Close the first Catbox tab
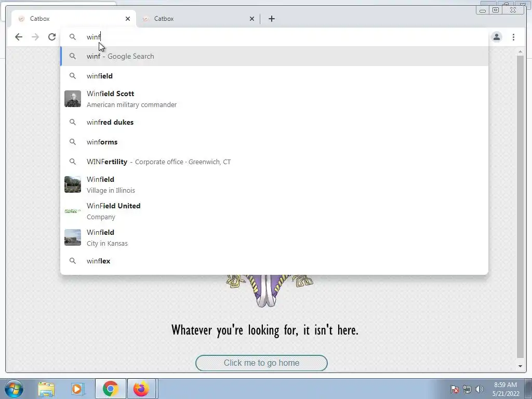Screen dimensions: 532x399 coord(128,19)
